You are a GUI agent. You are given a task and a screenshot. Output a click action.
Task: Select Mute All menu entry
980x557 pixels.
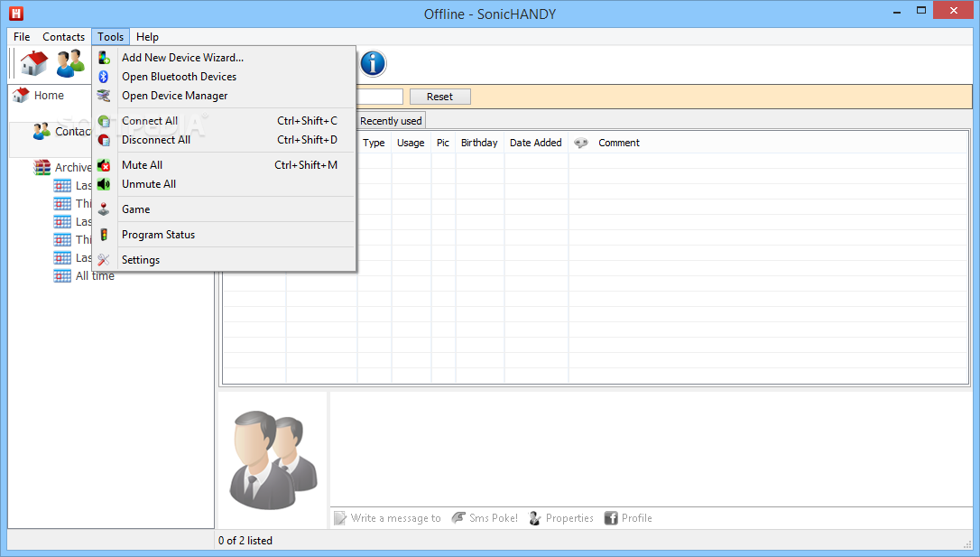224,165
